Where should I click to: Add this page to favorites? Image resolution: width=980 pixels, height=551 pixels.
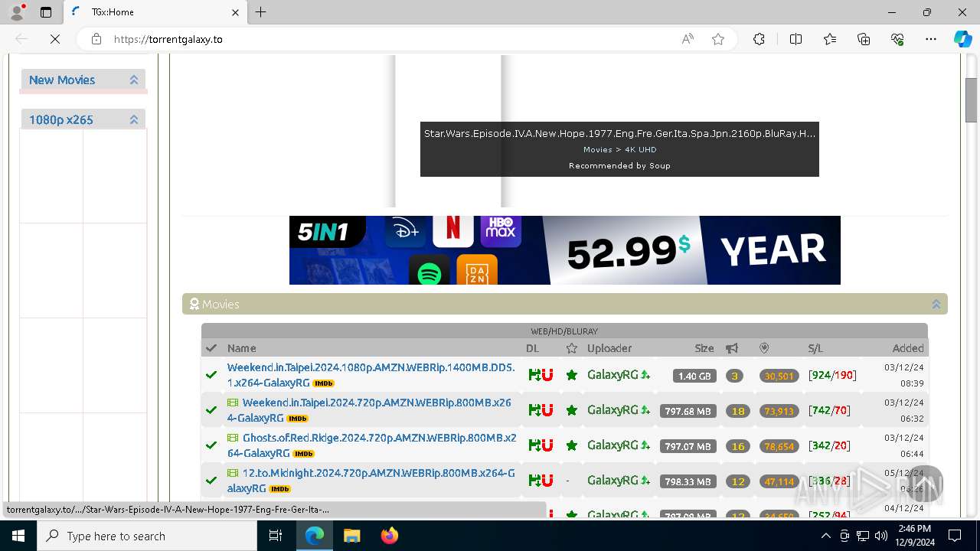tap(718, 39)
